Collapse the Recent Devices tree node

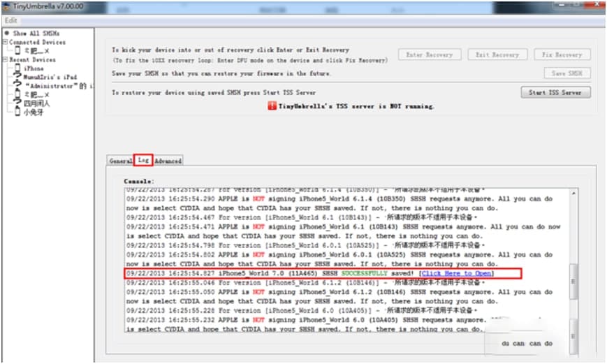coord(5,59)
